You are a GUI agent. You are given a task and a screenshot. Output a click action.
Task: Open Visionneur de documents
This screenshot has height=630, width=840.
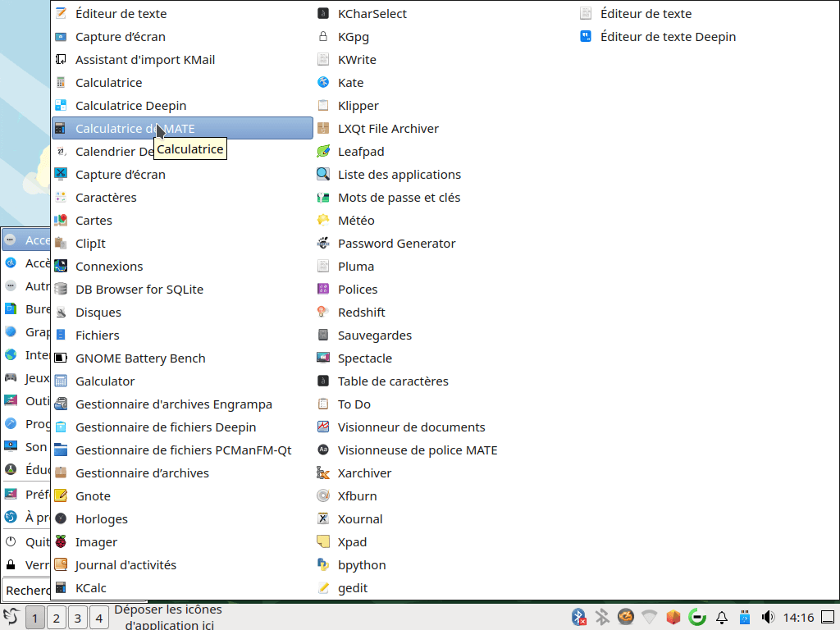tap(445, 427)
